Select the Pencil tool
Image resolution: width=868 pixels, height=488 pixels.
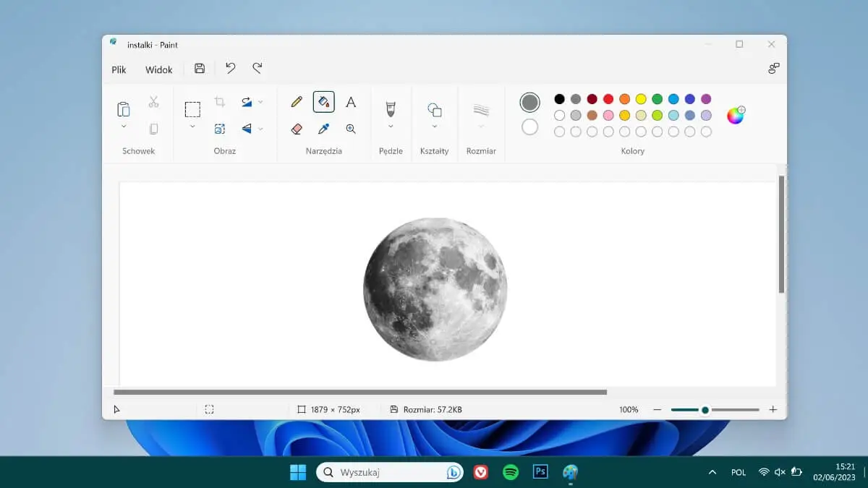click(296, 102)
